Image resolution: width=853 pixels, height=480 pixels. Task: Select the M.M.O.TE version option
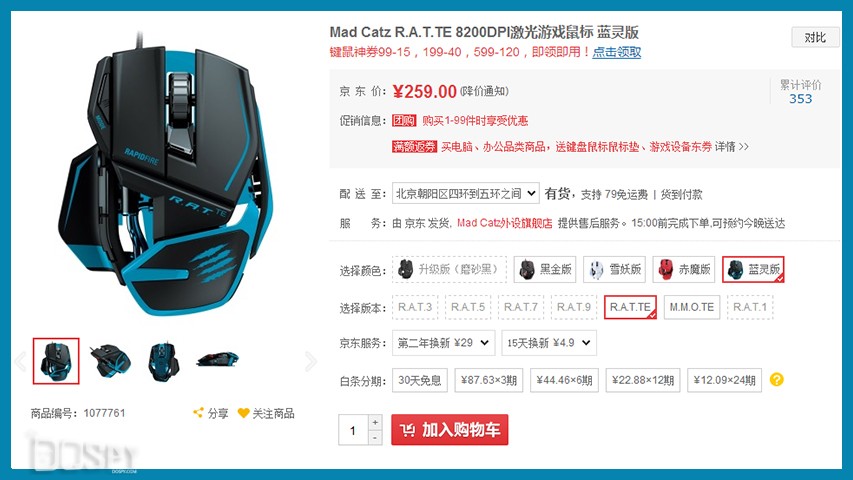691,307
